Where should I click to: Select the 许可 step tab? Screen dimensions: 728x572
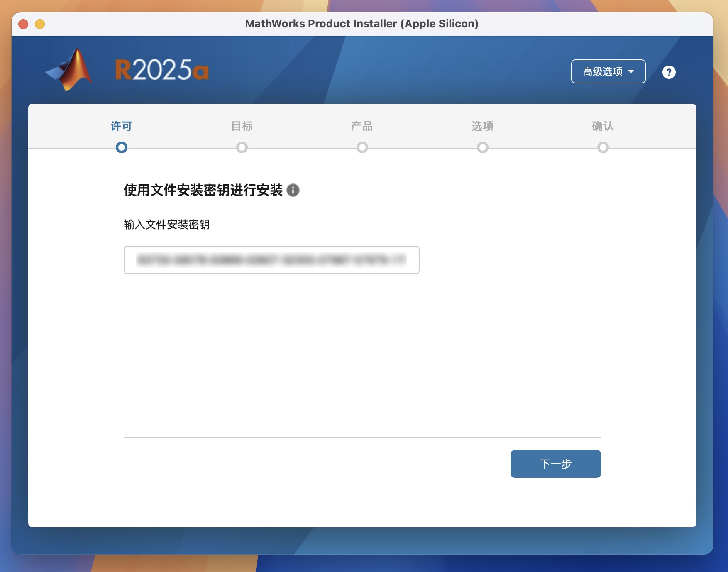coord(121,126)
